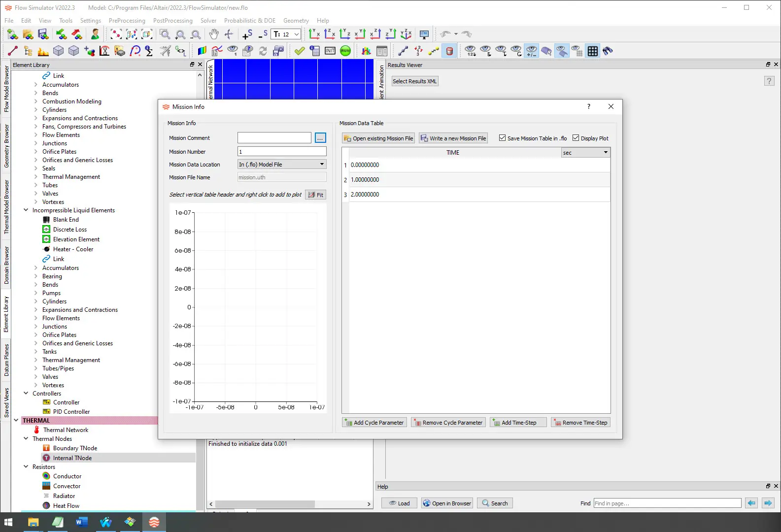
Task: Toggle the grid display icon
Action: [592, 51]
